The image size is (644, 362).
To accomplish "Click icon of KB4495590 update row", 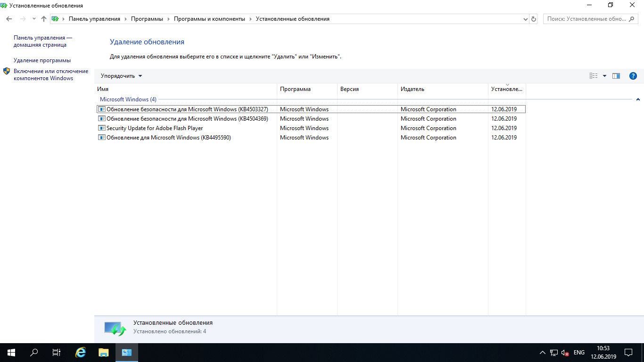I will click(x=101, y=138).
